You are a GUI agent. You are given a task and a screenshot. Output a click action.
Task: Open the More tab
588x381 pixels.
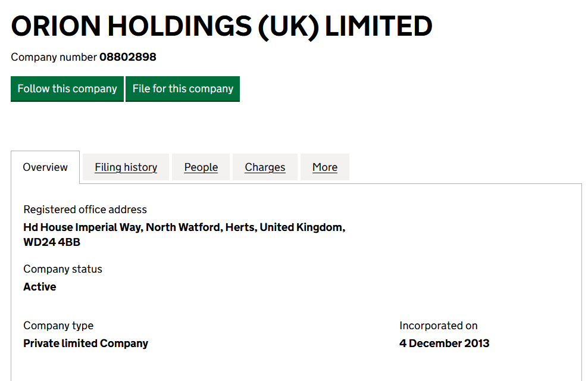click(x=325, y=167)
